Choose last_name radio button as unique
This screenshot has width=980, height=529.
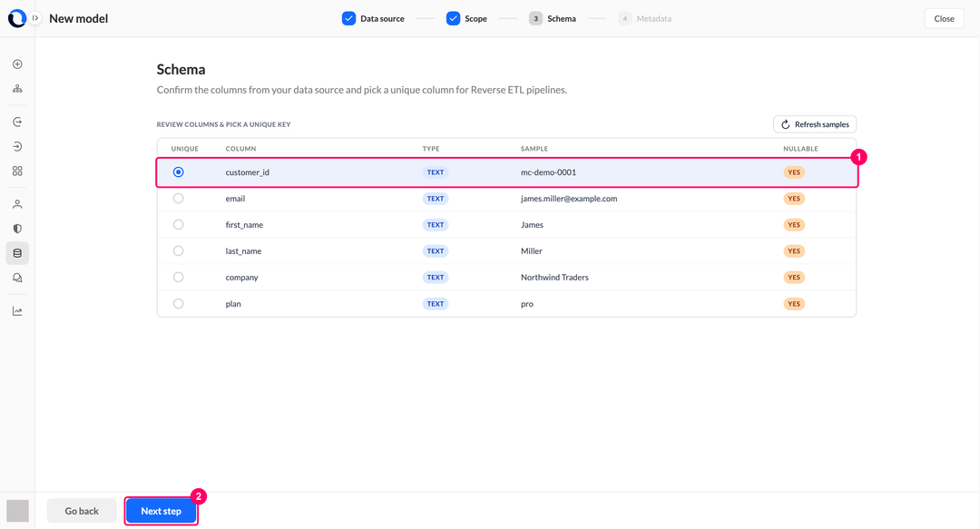pyautogui.click(x=178, y=250)
